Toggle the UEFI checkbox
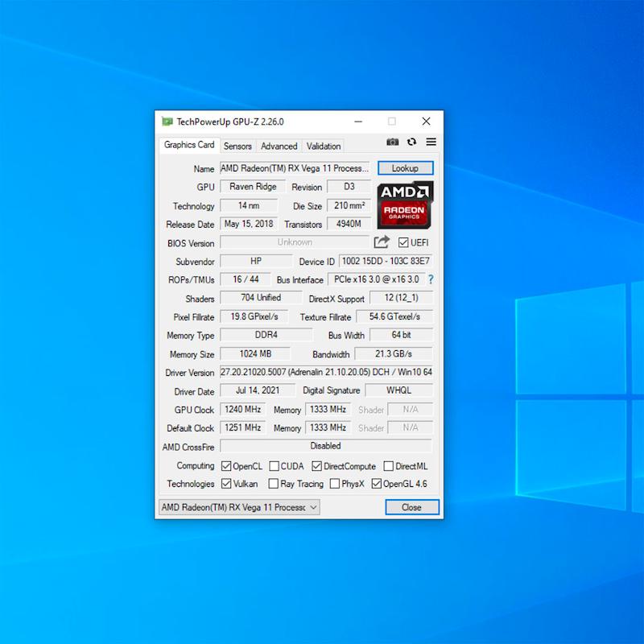This screenshot has width=644, height=644. click(x=403, y=242)
